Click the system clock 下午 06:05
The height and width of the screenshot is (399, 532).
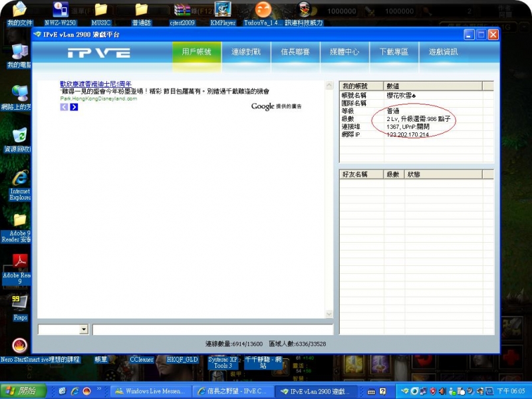pyautogui.click(x=511, y=391)
